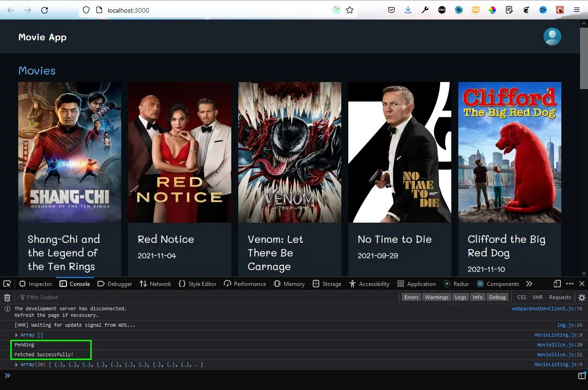Open the user profile avatar
Image resolution: width=588 pixels, height=390 pixels.
(x=552, y=37)
